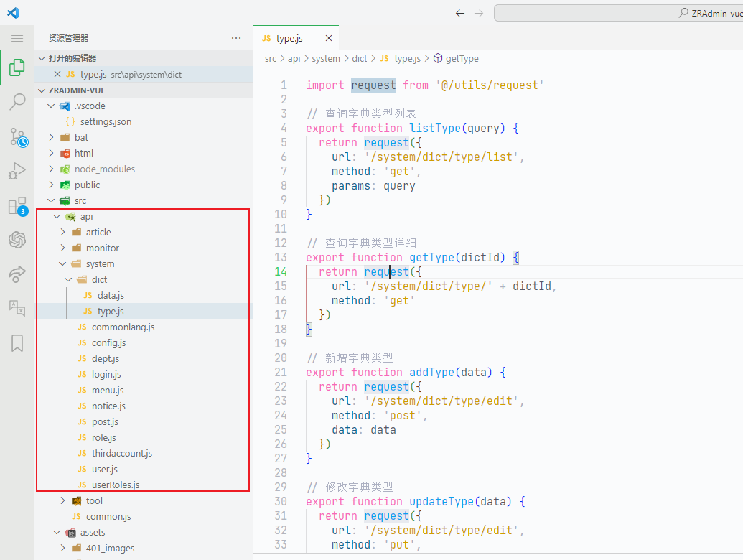Image resolution: width=743 pixels, height=560 pixels.
Task: Close the type.js editor tab
Action: coord(329,38)
